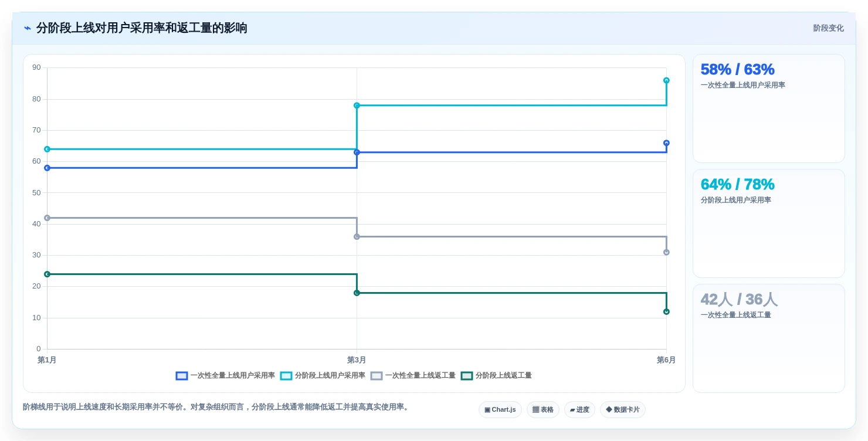Click the 58% / 63% stat card
The image size is (868, 441).
pos(769,108)
